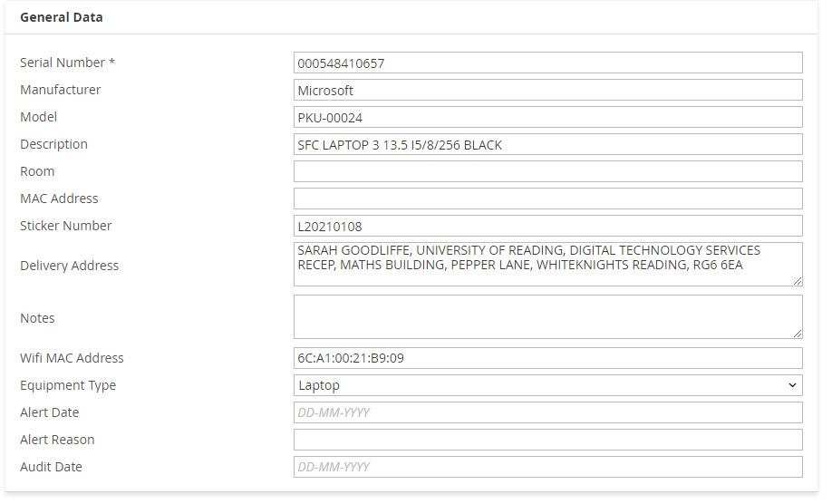Click the empty MAC Address field
This screenshot has width=832, height=504.
[547, 199]
